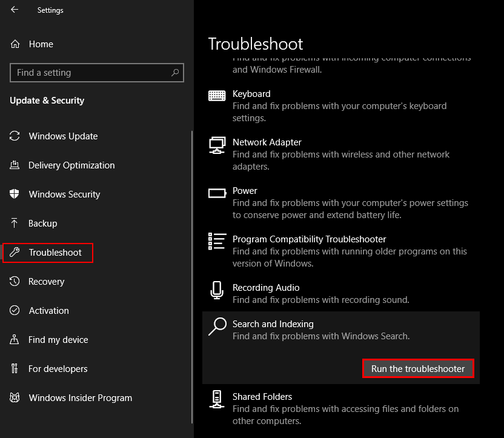The image size is (504, 438).
Task: Select the Power troubleshooter title
Action: coord(245,191)
